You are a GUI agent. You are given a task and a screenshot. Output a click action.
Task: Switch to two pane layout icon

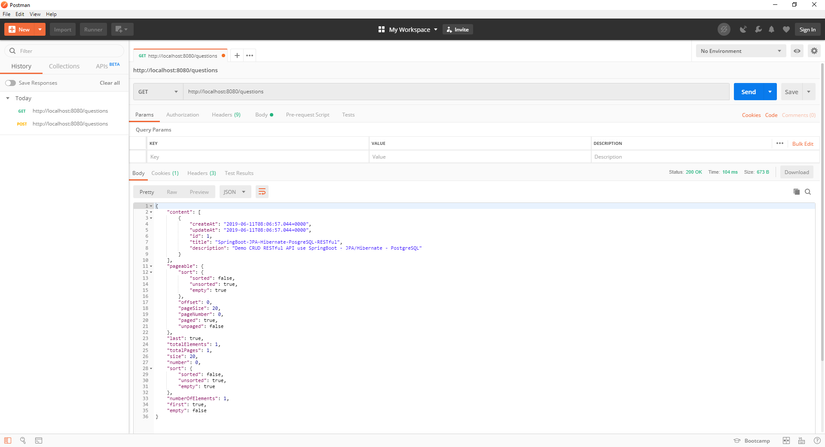tap(786, 441)
